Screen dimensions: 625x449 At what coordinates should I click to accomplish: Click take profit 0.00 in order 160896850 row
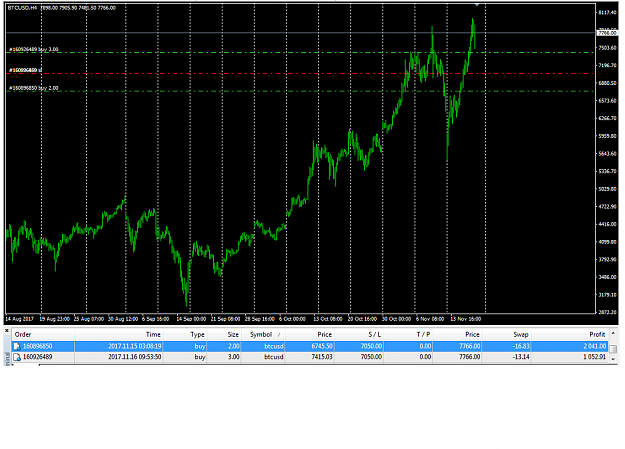coord(425,346)
